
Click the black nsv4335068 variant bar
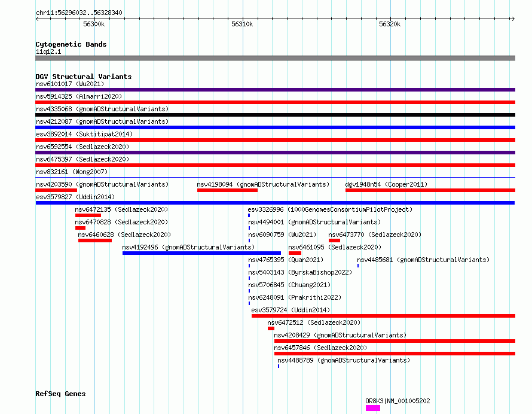click(275, 115)
